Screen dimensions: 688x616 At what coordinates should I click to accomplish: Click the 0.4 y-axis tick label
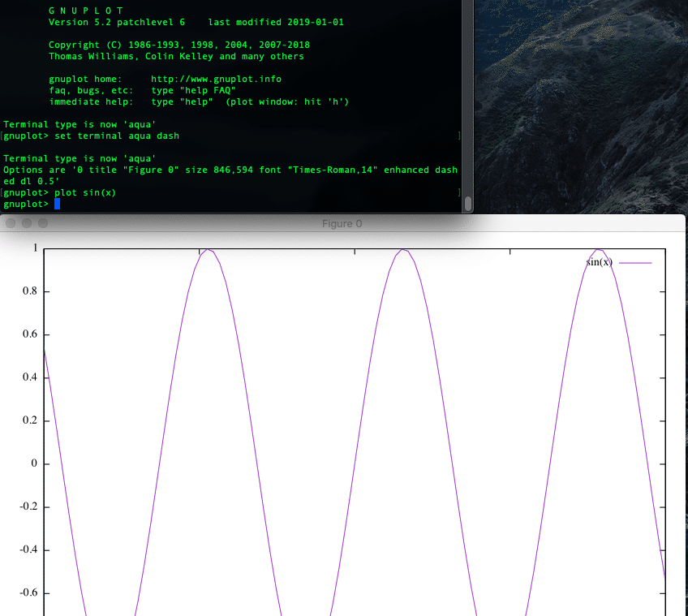click(30, 377)
